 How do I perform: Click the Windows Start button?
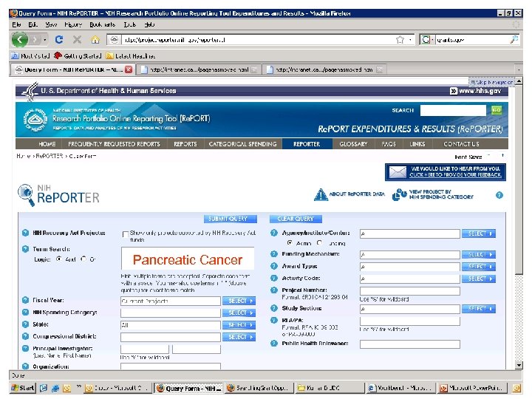tap(23, 388)
